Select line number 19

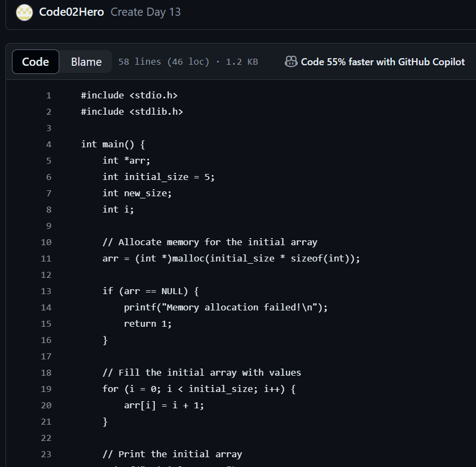click(x=46, y=389)
